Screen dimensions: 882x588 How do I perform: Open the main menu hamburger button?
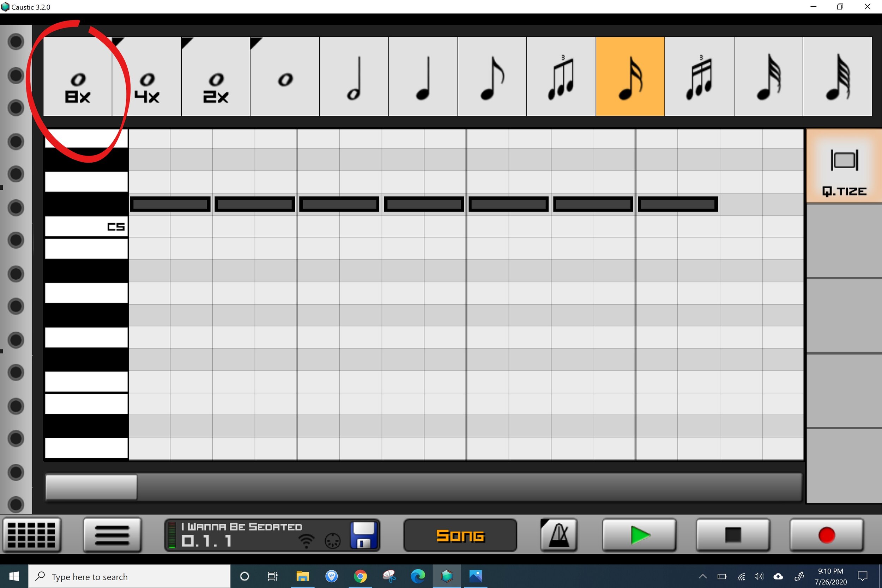click(x=112, y=535)
